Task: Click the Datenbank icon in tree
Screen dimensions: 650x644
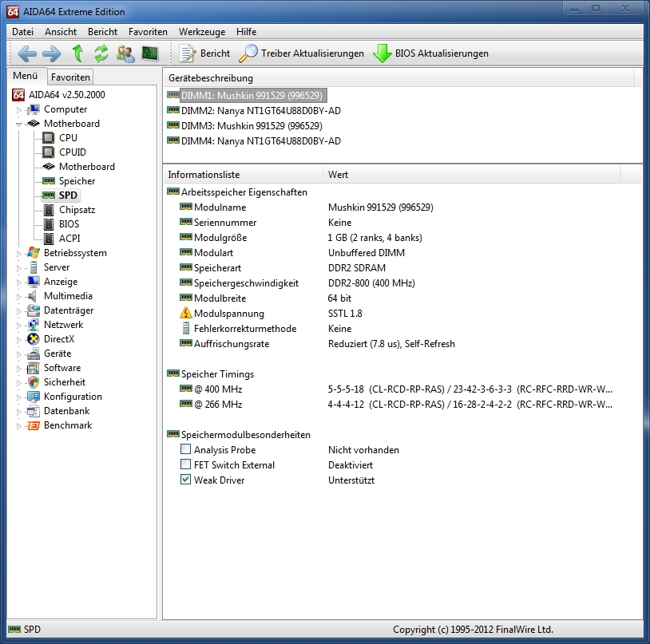Action: point(34,411)
